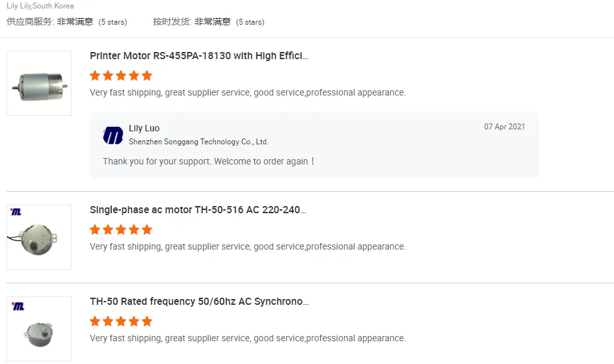This screenshot has height=364, width=614.
Task: Click the Lily Luo replier name
Action: click(144, 129)
